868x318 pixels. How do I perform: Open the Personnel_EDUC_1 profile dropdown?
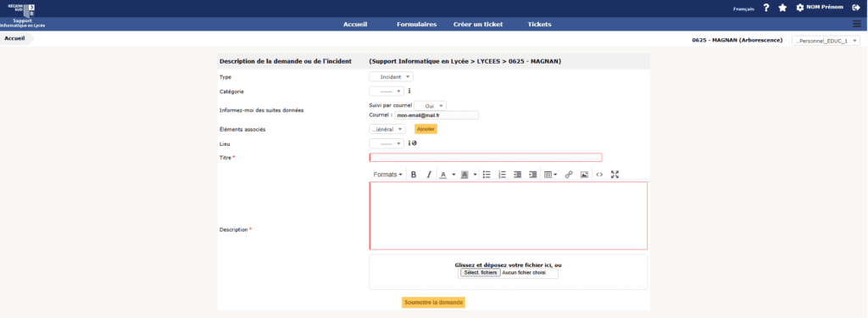click(826, 41)
